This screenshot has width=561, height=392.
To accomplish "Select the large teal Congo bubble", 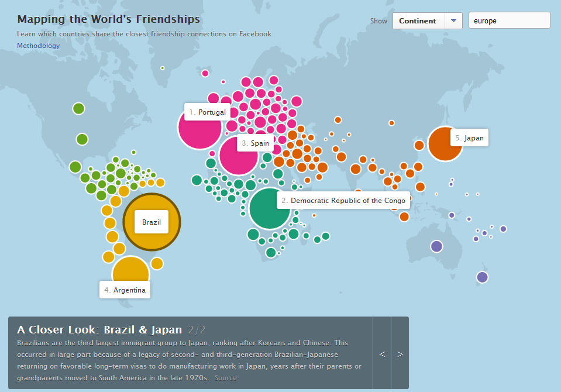I will (270, 208).
